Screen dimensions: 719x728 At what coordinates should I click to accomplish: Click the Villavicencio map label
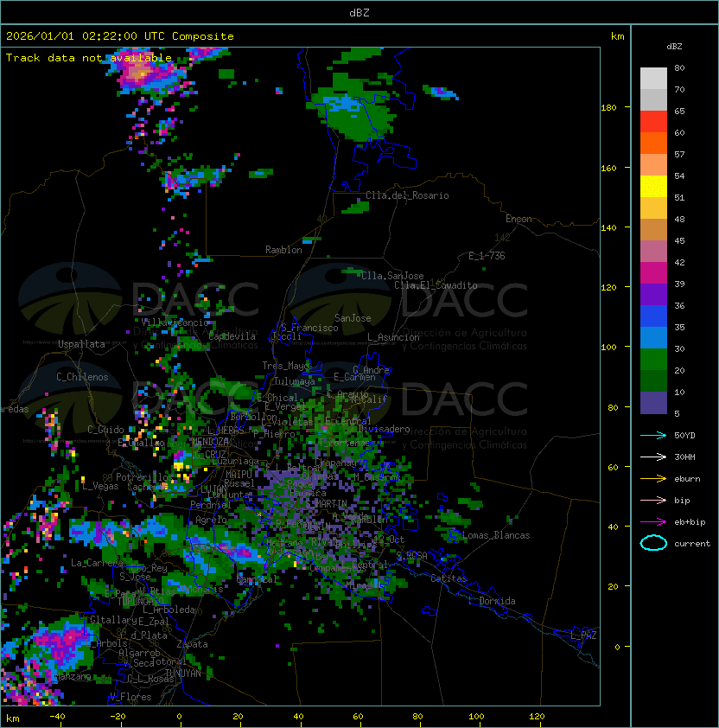(175, 322)
